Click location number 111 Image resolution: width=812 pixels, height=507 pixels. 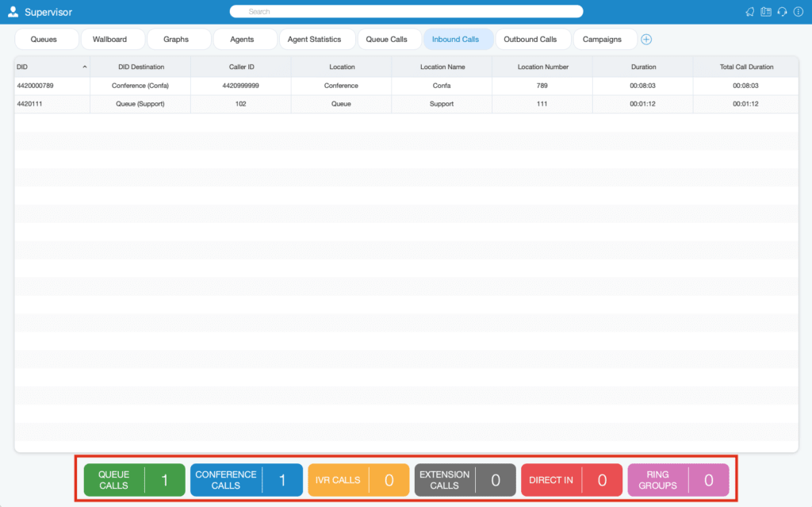point(542,104)
